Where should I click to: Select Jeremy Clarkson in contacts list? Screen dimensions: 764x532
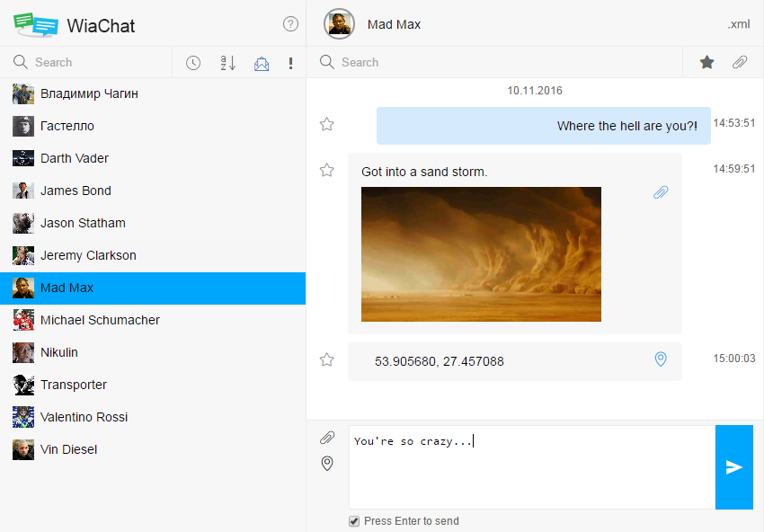click(x=88, y=255)
